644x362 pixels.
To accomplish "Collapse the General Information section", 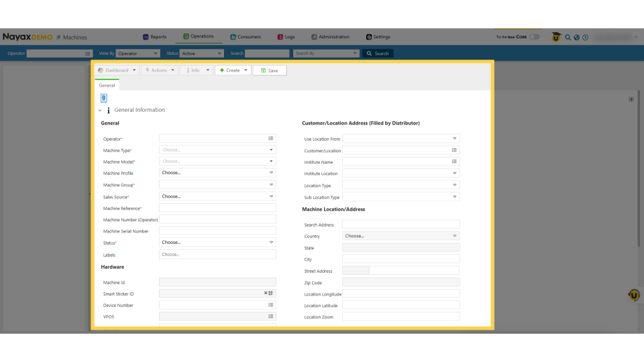I will [100, 111].
